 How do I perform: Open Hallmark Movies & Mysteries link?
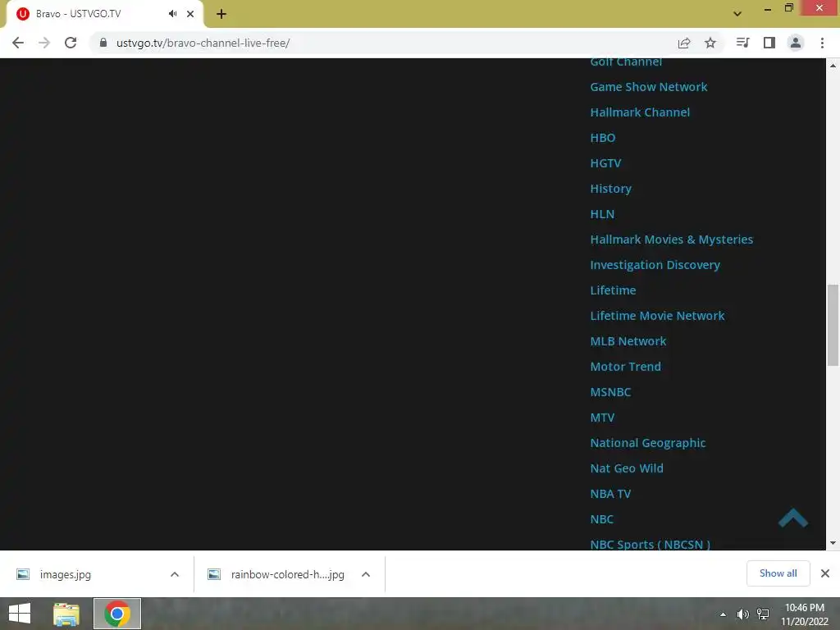pyautogui.click(x=671, y=240)
